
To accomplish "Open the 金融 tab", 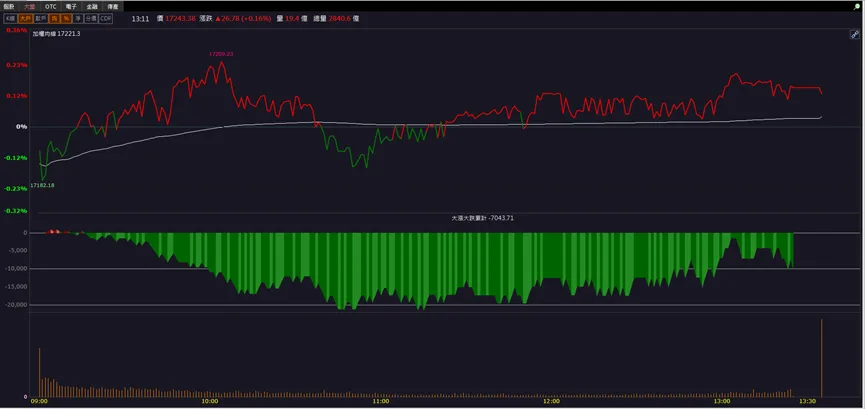I will click(92, 7).
